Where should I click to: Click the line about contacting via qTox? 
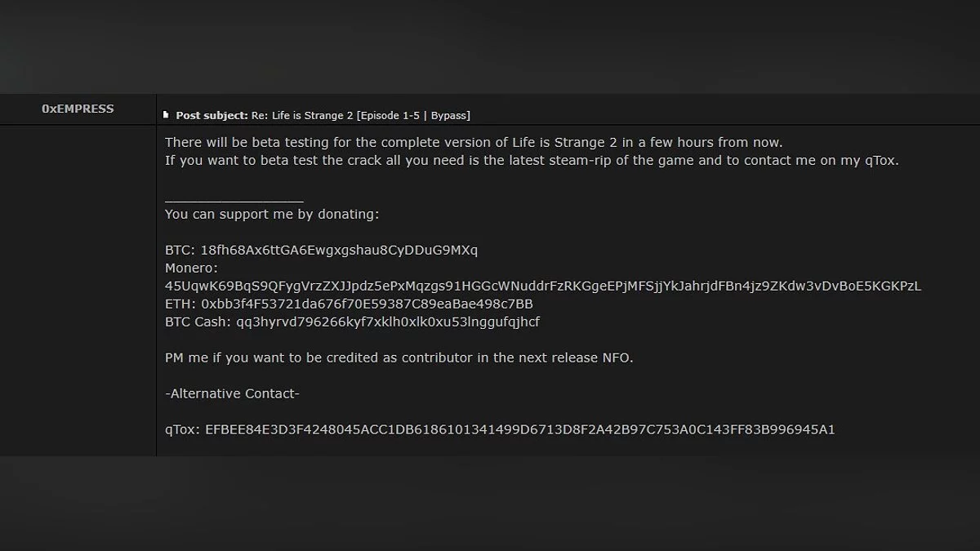[x=531, y=160]
